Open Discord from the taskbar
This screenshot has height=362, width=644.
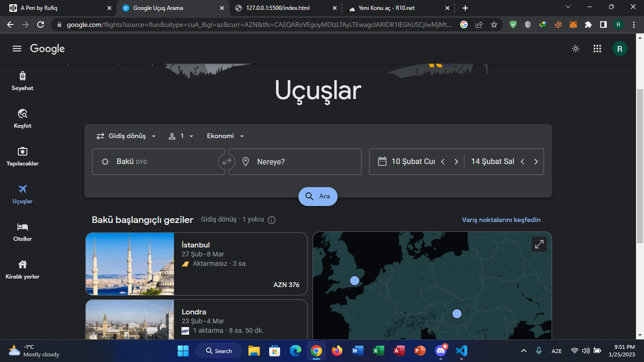(x=441, y=351)
